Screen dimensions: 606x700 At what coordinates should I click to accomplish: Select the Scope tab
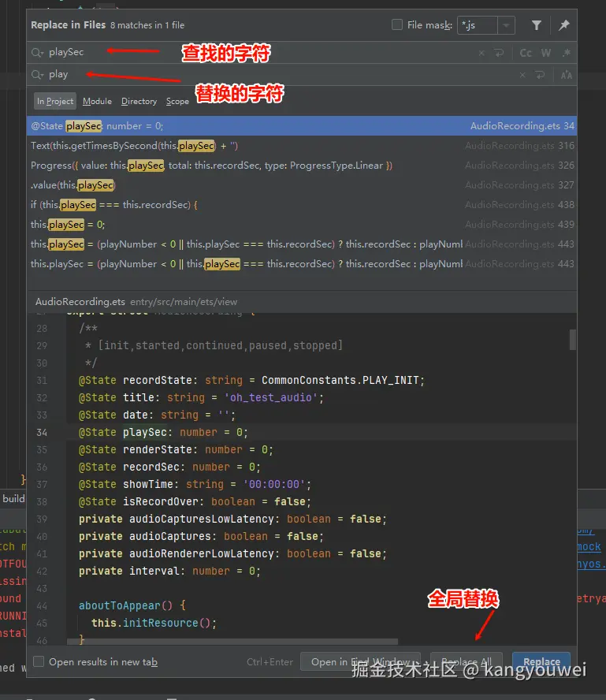coord(177,102)
